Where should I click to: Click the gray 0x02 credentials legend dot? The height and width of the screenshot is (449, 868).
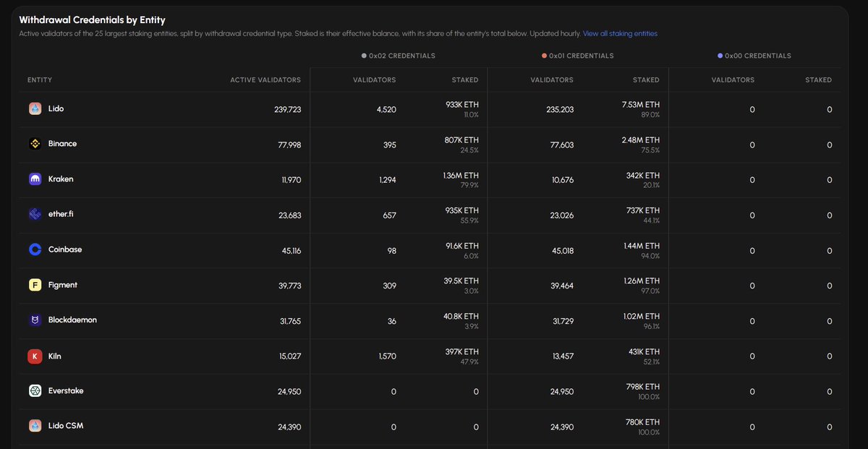(364, 56)
